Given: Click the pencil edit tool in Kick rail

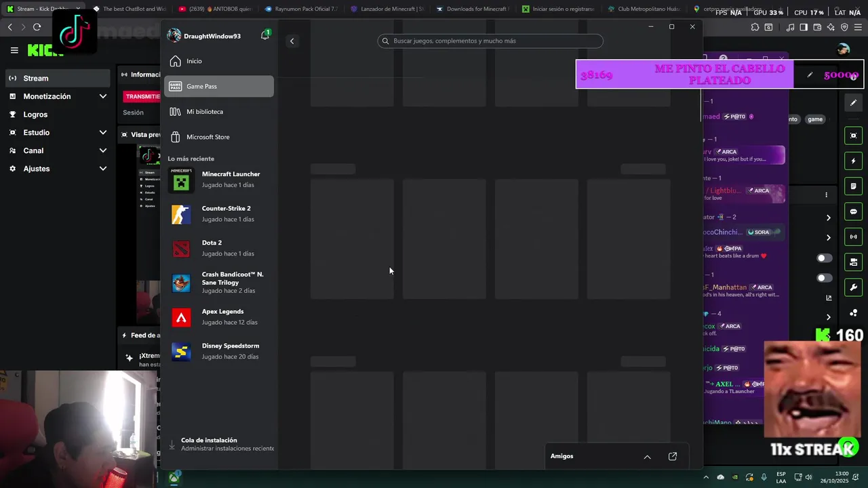Looking at the screenshot, I should click(x=853, y=102).
